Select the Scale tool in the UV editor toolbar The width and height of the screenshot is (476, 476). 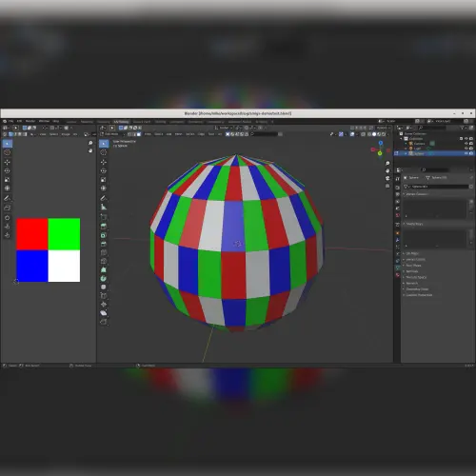pos(8,180)
